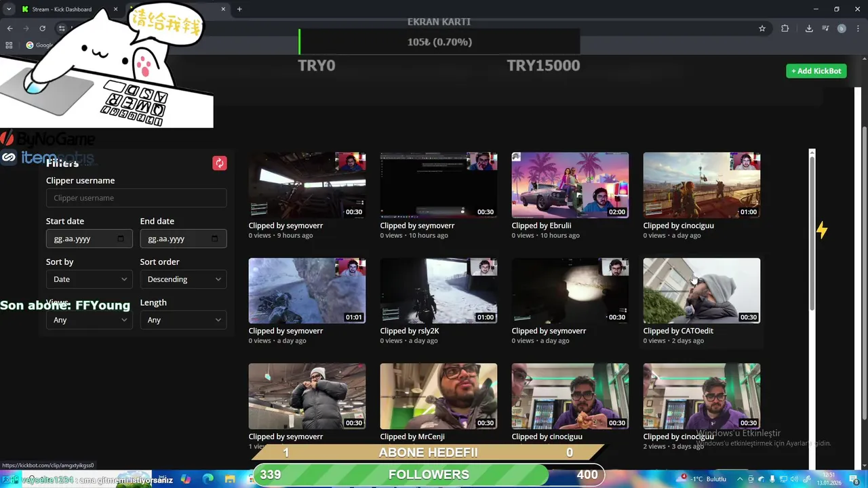Viewport: 868px width, 488px height.
Task: Open the Chrome profile avatar
Action: click(x=842, y=28)
